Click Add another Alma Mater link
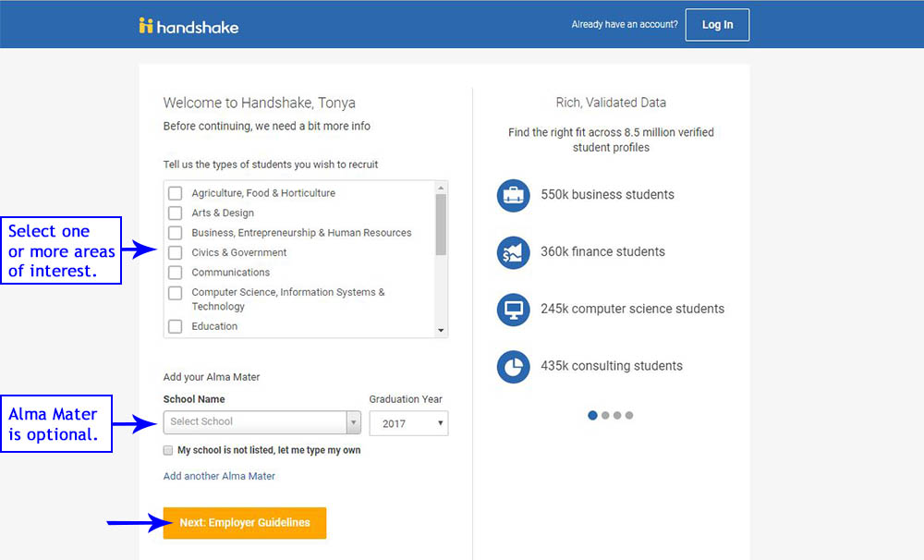 (219, 476)
